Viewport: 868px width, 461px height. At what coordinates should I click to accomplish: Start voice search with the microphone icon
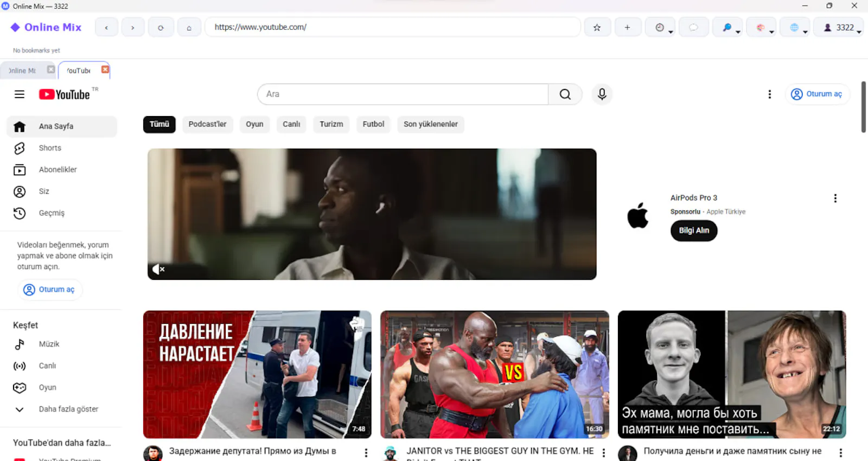[x=602, y=94]
